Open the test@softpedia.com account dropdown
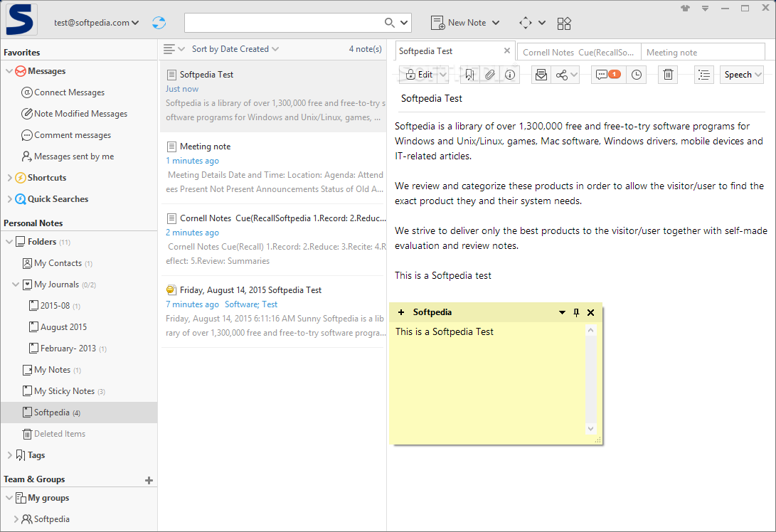This screenshot has width=776, height=532. point(97,23)
